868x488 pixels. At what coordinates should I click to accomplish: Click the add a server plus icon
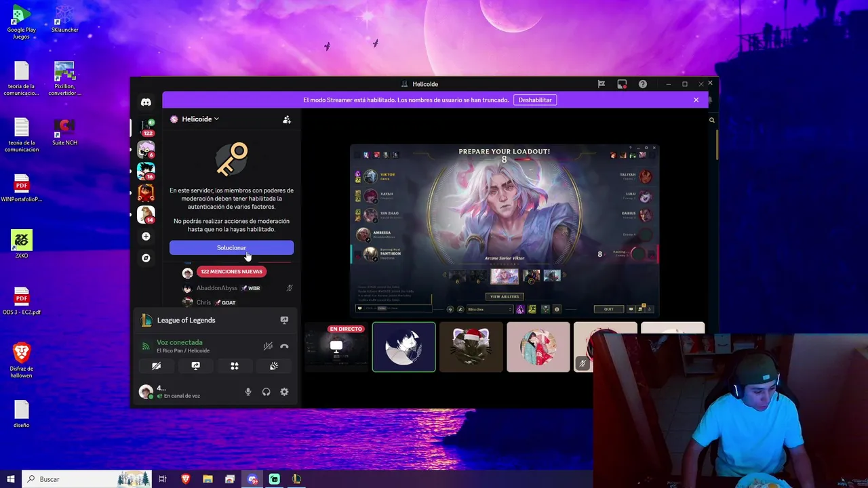(146, 237)
